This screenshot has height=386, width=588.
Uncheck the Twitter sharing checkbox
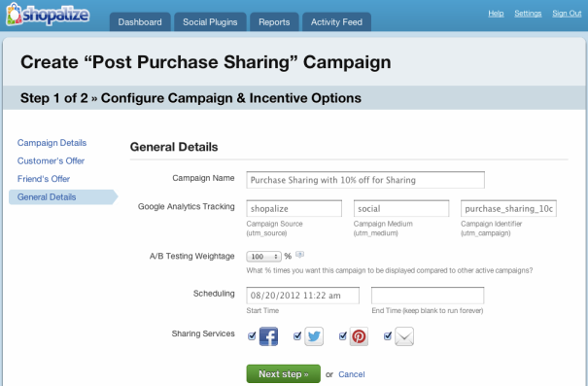click(x=297, y=336)
